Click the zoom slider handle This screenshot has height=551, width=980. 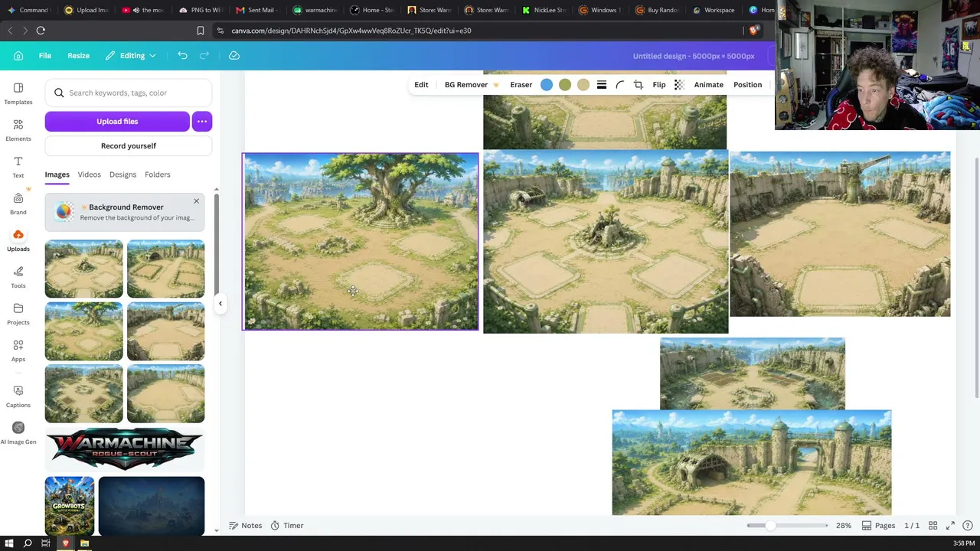pos(770,526)
